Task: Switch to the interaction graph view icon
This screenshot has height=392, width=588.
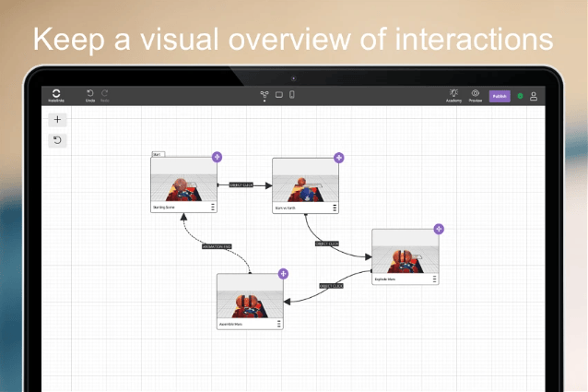Action: (265, 94)
